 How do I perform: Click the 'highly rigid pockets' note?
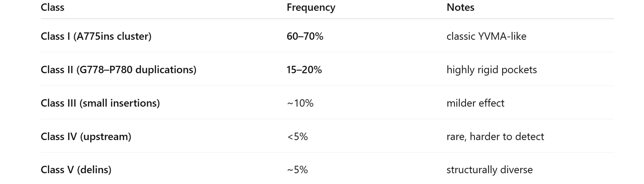coord(491,70)
